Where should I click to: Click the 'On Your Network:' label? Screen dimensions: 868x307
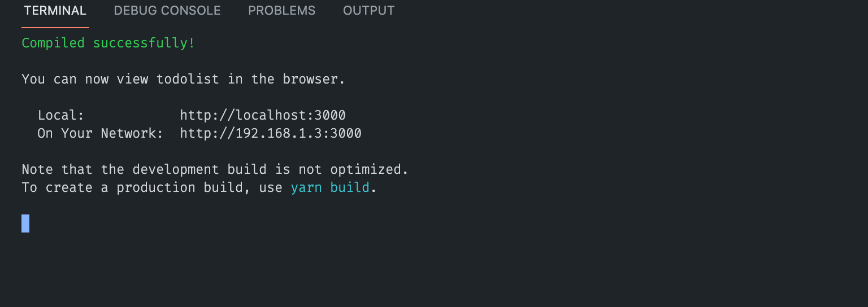(101, 134)
